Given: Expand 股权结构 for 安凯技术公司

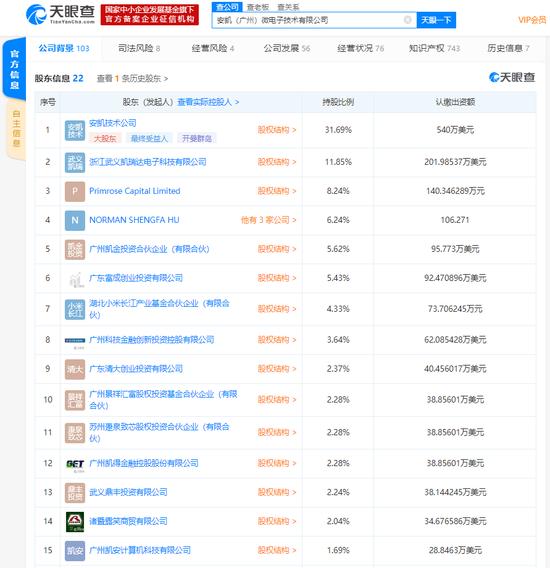Looking at the screenshot, I should (277, 130).
